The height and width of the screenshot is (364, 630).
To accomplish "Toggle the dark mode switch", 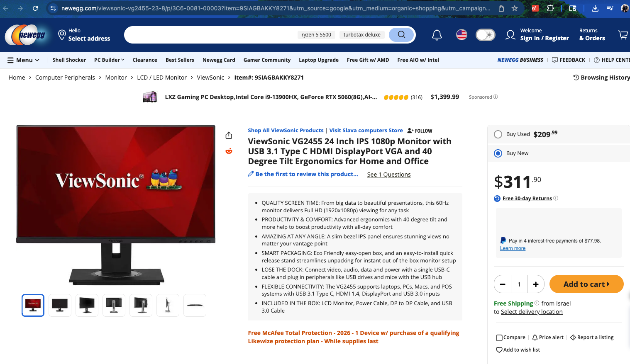I will point(485,35).
